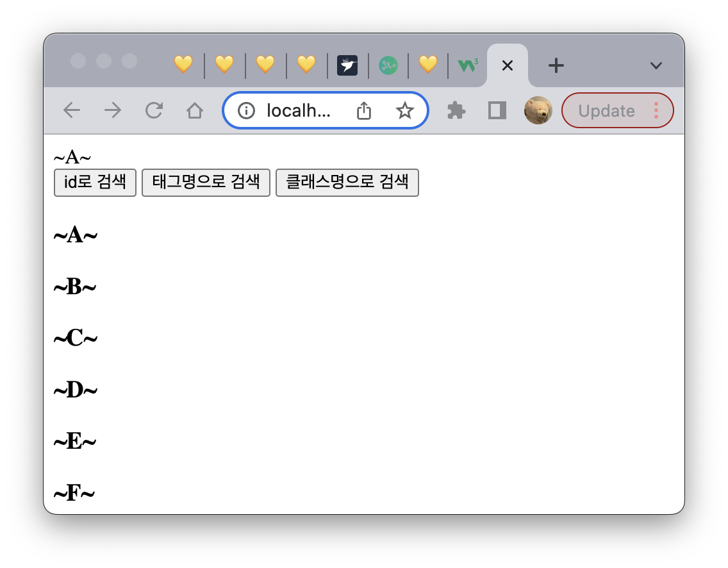Screen dimensions: 728x568
Task: Toggle the side panel icon
Action: (497, 110)
